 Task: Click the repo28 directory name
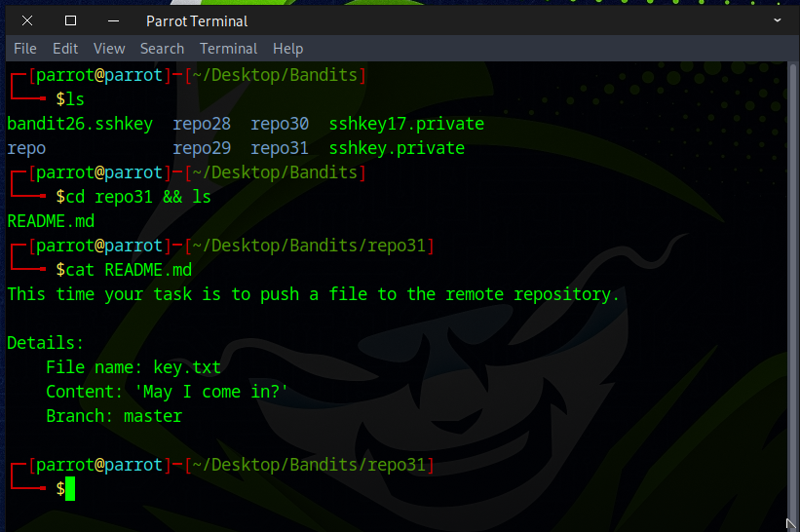[x=202, y=124]
